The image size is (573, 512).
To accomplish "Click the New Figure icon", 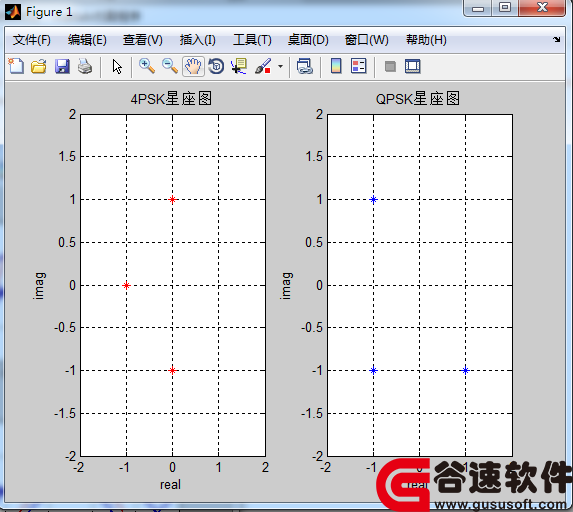I will (x=16, y=67).
